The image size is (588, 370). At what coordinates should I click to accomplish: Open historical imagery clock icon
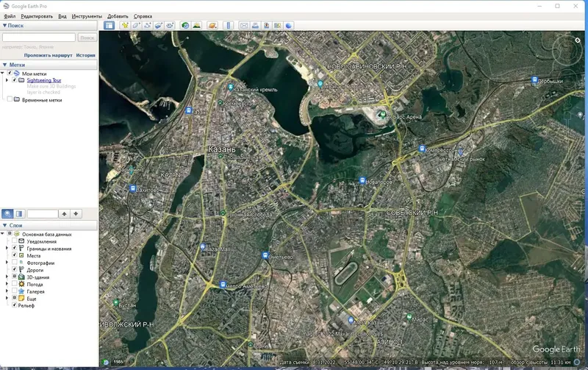click(x=185, y=26)
